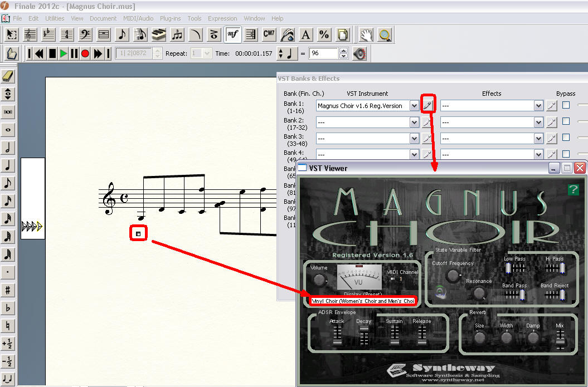Select the mf Expression tool

(x=232, y=35)
